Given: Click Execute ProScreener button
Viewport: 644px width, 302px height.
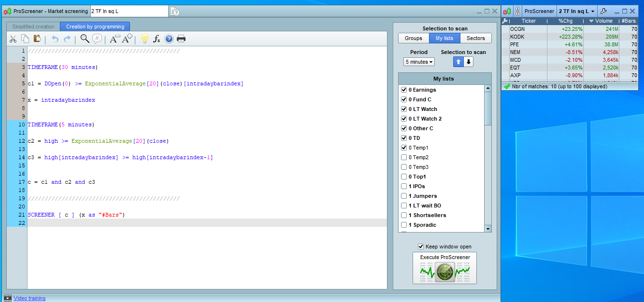Looking at the screenshot, I should point(444,268).
